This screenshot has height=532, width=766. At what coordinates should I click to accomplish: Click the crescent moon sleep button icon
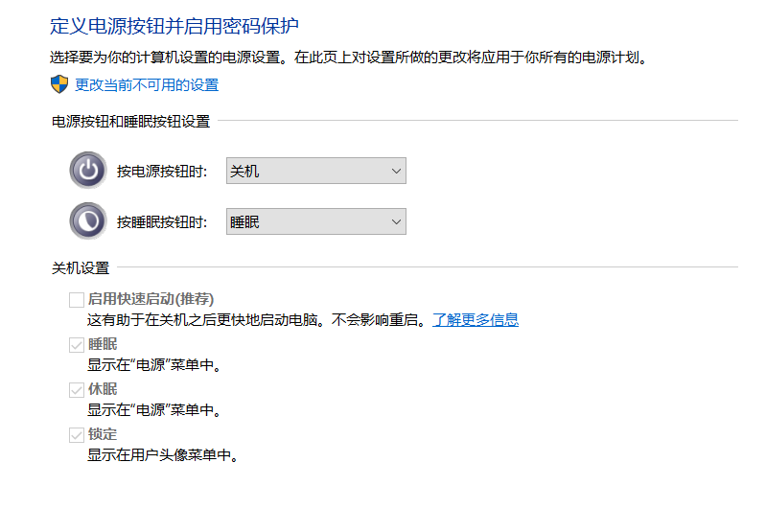(x=88, y=221)
